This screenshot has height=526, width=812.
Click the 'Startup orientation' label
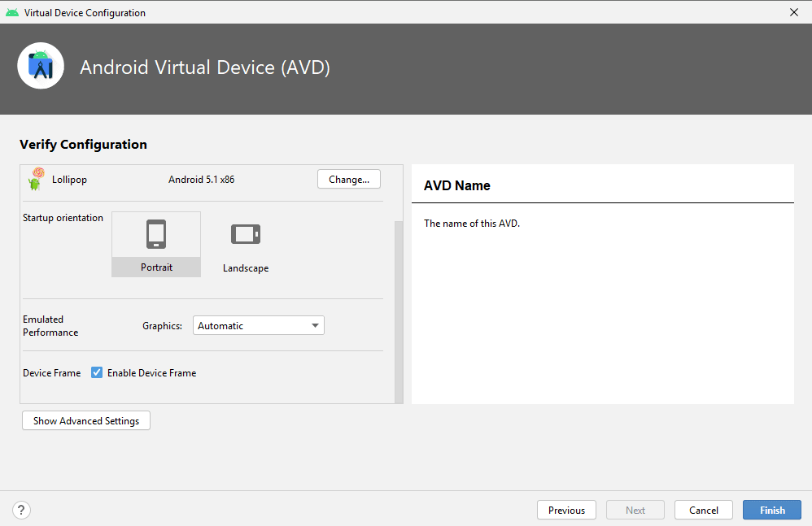63,218
